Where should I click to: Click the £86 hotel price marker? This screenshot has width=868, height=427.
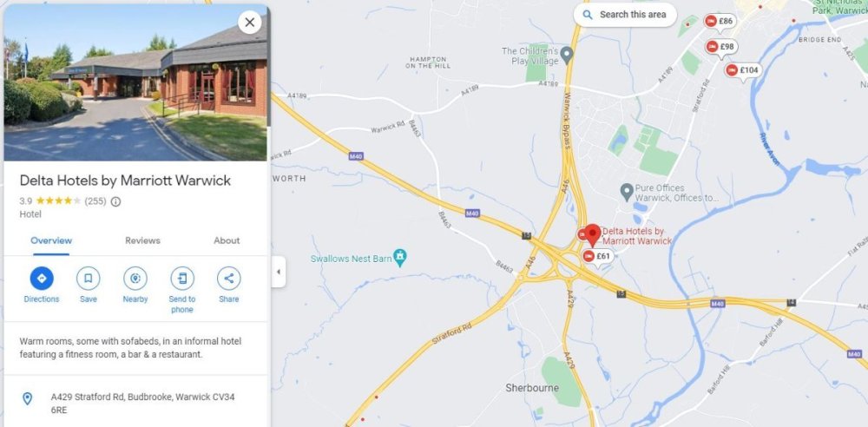coord(720,22)
